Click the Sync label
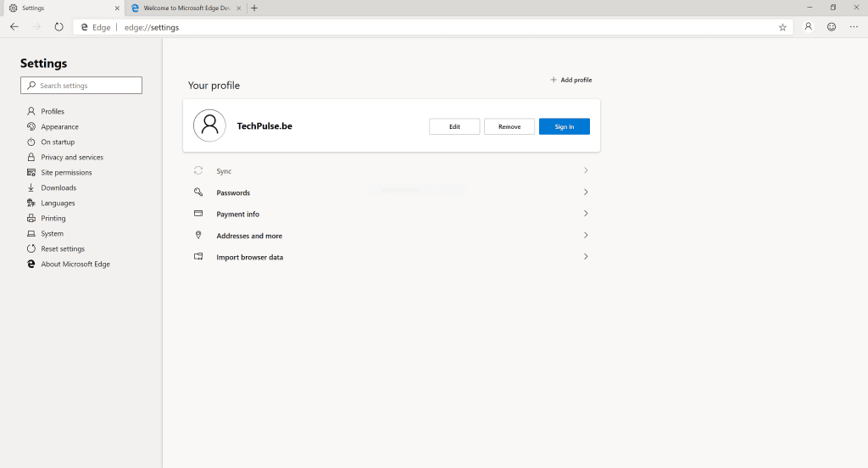Viewport: 868px width, 468px height. point(224,171)
